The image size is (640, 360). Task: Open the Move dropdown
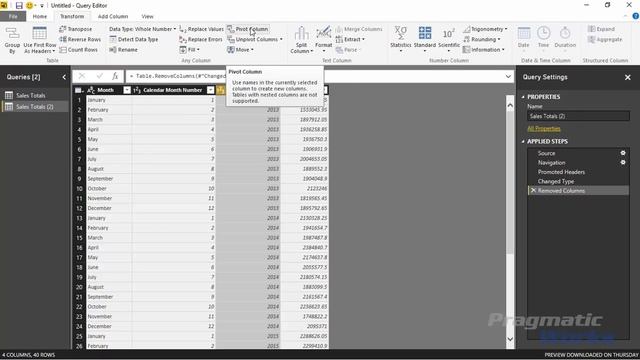240,50
